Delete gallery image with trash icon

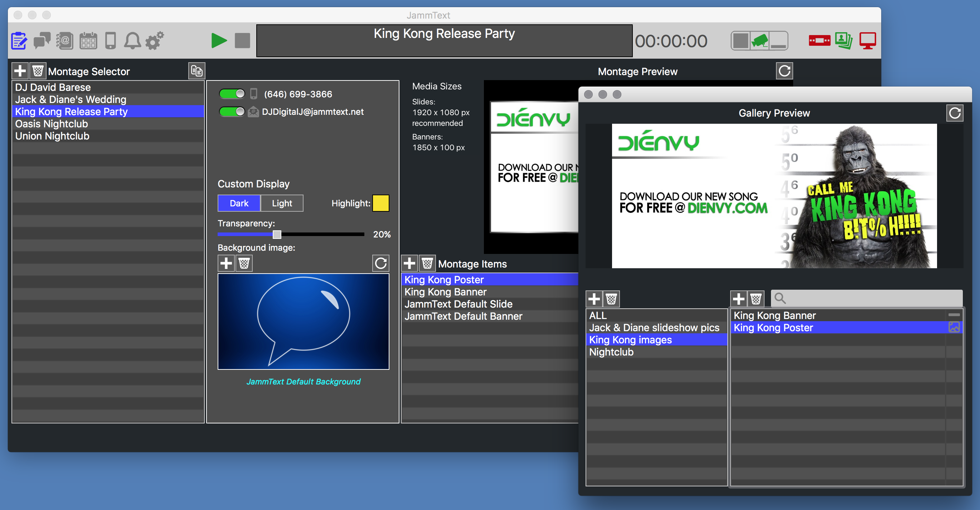tap(756, 299)
